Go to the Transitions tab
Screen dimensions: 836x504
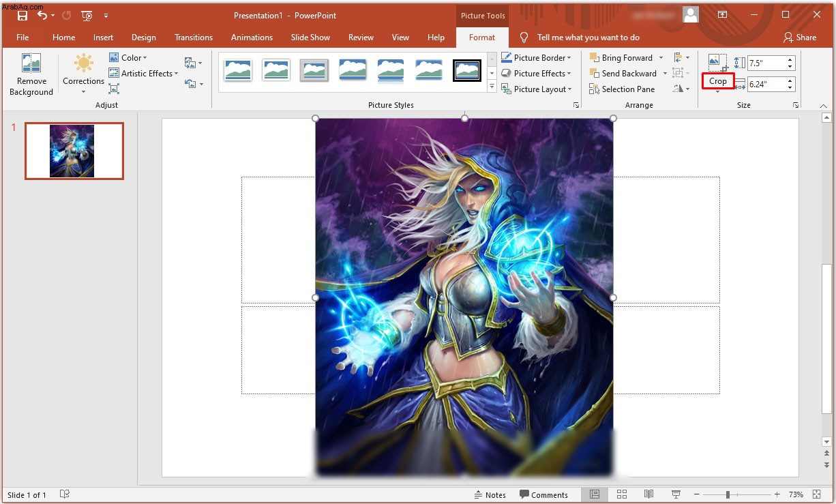[194, 38]
